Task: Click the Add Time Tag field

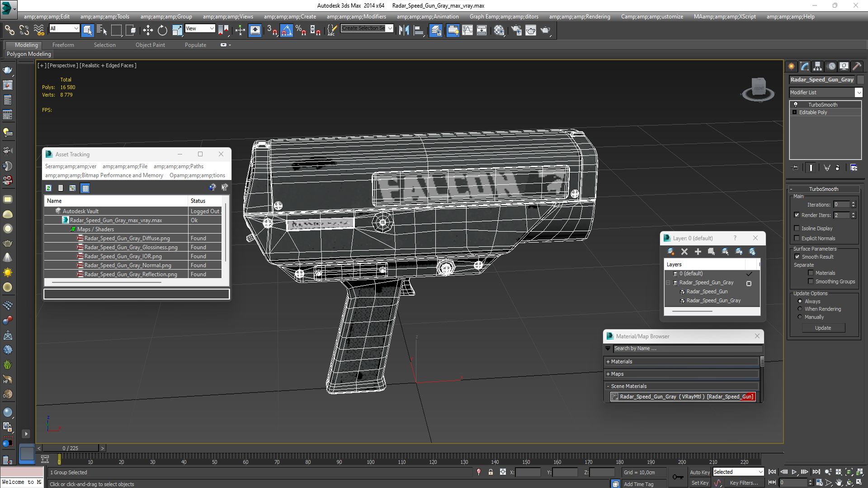Action: pyautogui.click(x=638, y=484)
